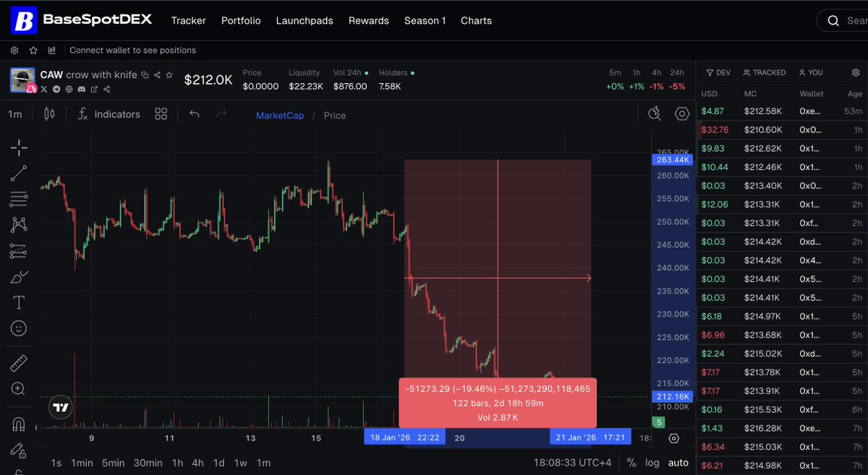The height and width of the screenshot is (475, 868).
Task: Open chart stats icon in top bar
Action: [x=52, y=51]
